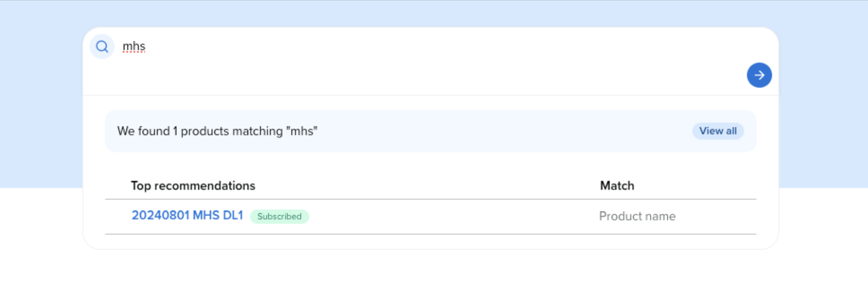
Task: Click the magnifying glass search icon
Action: pos(102,46)
